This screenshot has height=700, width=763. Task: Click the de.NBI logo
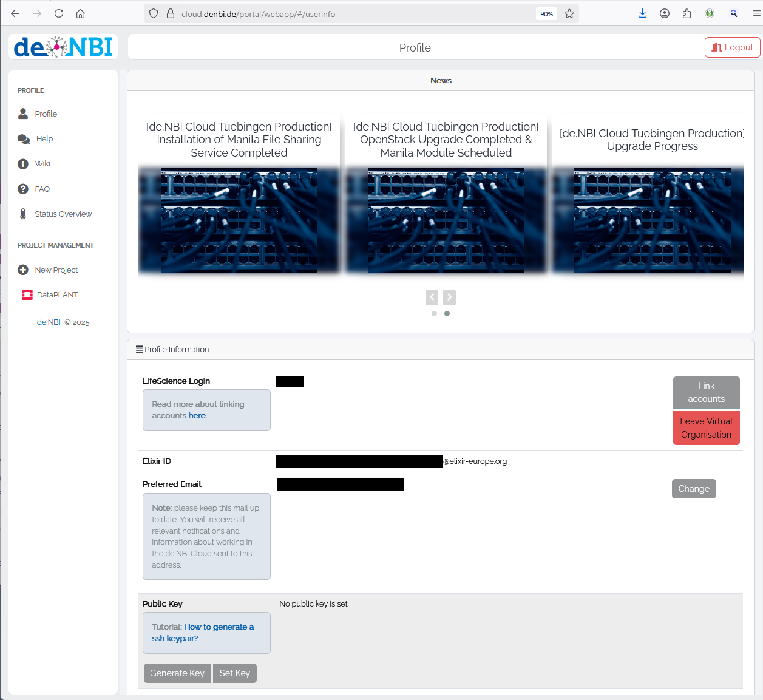[x=63, y=47]
